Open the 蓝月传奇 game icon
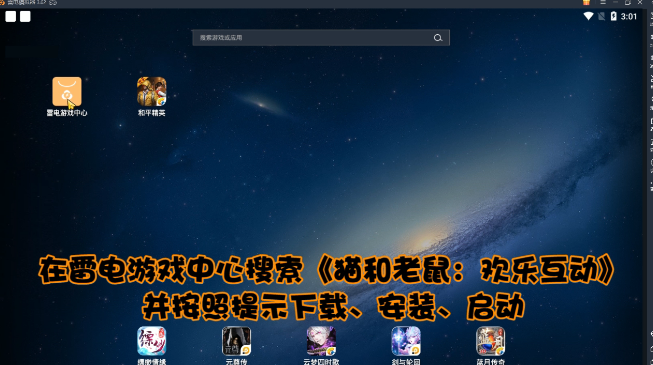This screenshot has height=365, width=653. click(x=491, y=341)
